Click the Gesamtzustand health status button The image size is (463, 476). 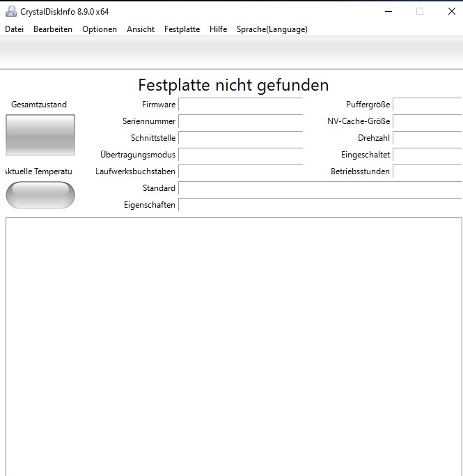40,135
